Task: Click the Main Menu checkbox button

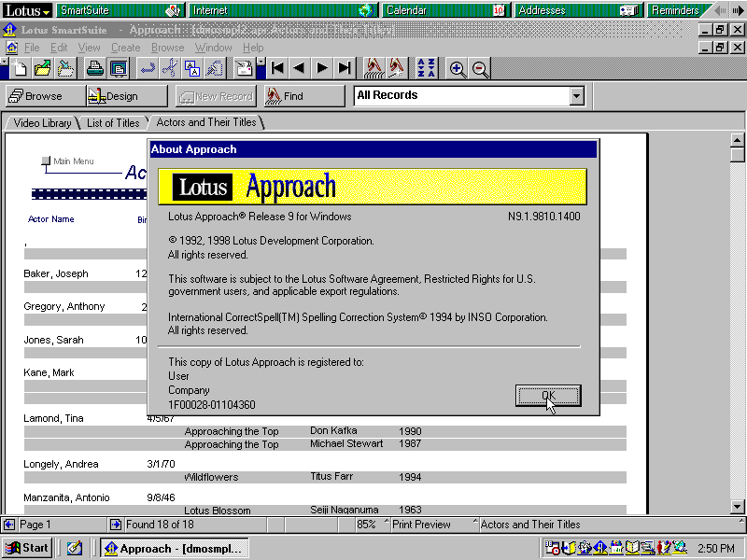Action: pyautogui.click(x=46, y=161)
